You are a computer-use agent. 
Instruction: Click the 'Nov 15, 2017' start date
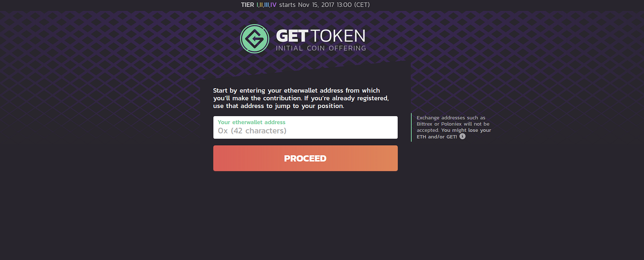click(316, 5)
